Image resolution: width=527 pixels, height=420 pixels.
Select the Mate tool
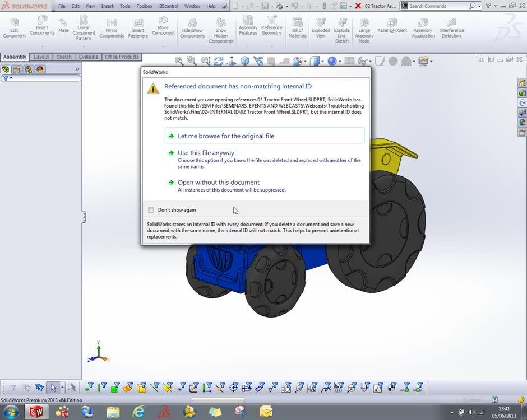tap(63, 26)
